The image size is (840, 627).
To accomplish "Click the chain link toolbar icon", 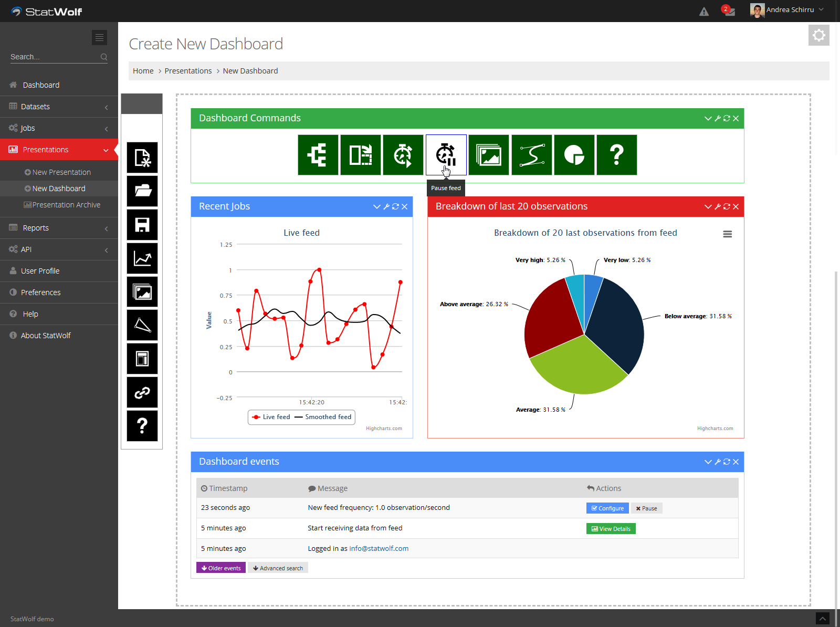I will click(142, 392).
